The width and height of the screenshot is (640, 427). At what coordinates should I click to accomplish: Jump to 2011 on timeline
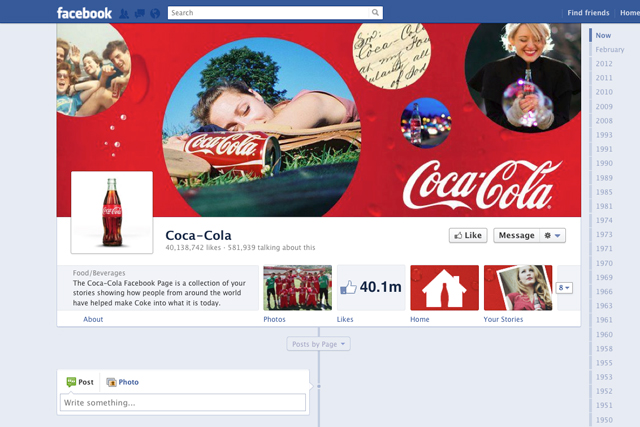pyautogui.click(x=604, y=78)
